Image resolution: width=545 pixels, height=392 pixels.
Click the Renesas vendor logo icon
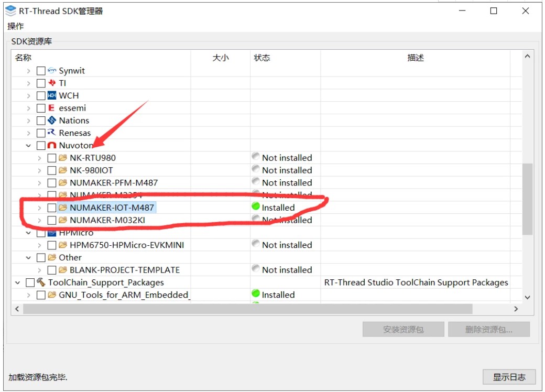52,133
